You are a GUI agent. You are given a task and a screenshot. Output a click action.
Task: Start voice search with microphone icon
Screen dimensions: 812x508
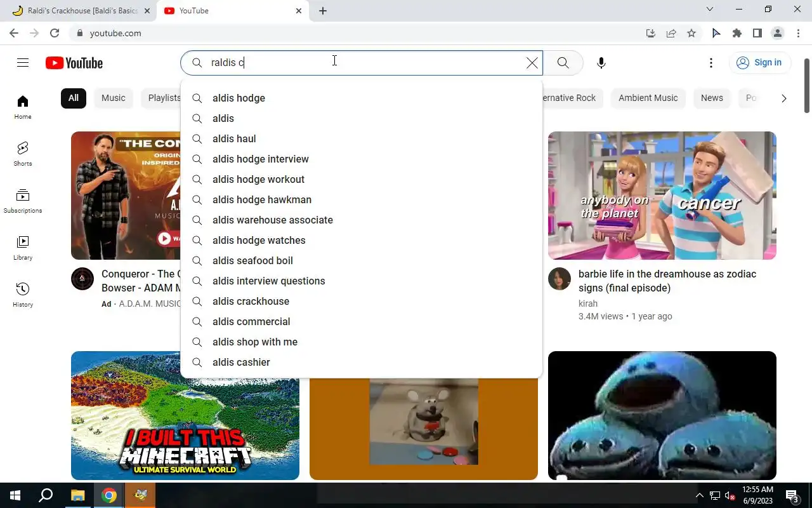(601, 63)
